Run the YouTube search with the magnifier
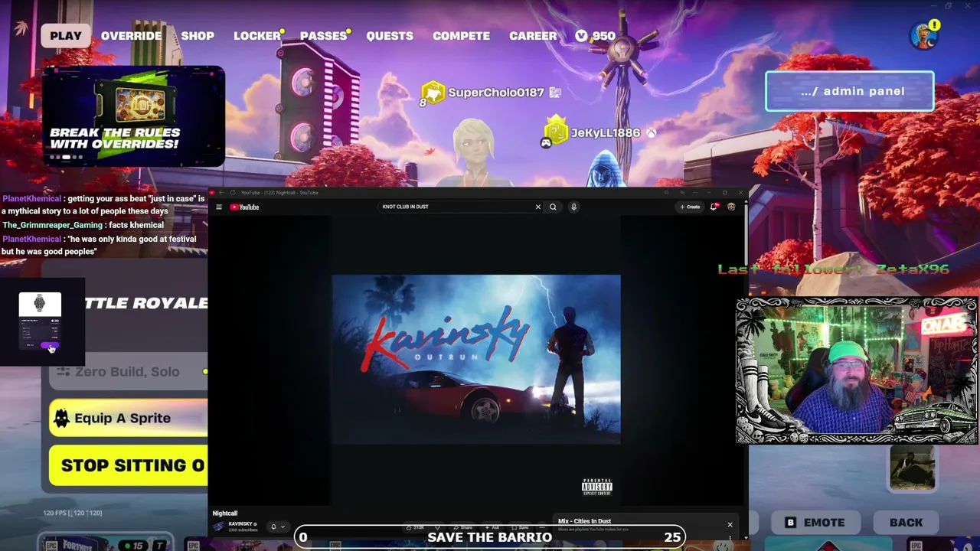The height and width of the screenshot is (551, 980). click(553, 207)
